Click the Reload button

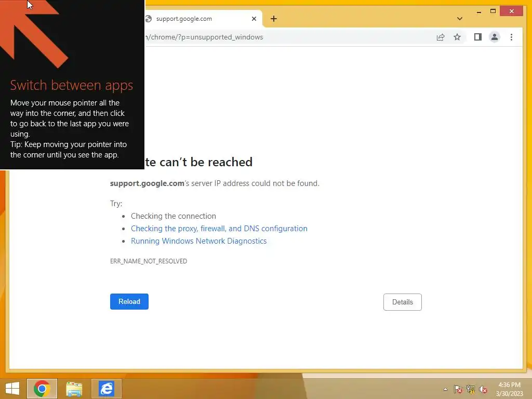(129, 302)
